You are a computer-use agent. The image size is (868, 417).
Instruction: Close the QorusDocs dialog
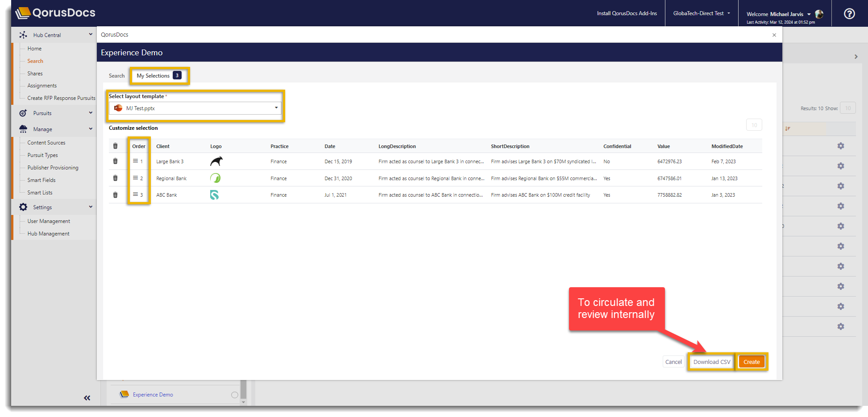tap(774, 35)
